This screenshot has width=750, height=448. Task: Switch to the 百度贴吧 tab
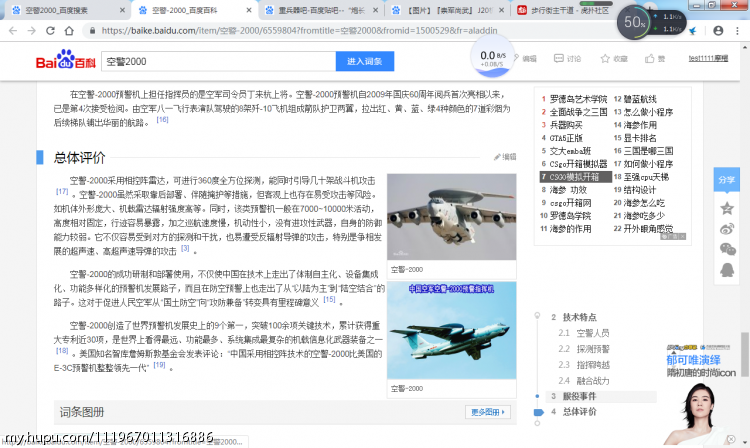(320, 10)
